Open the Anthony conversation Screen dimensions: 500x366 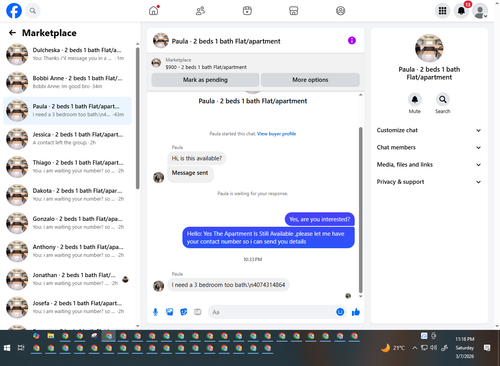coord(67,251)
